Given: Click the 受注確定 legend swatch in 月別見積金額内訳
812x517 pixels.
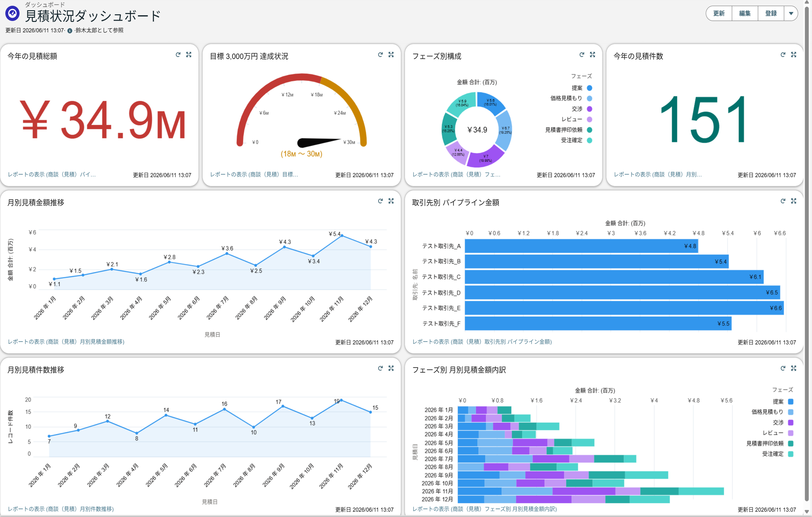Looking at the screenshot, I should pyautogui.click(x=790, y=454).
